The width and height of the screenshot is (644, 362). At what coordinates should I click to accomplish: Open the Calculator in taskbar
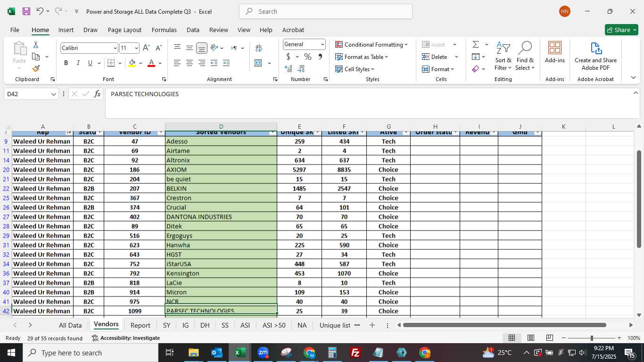(332, 353)
